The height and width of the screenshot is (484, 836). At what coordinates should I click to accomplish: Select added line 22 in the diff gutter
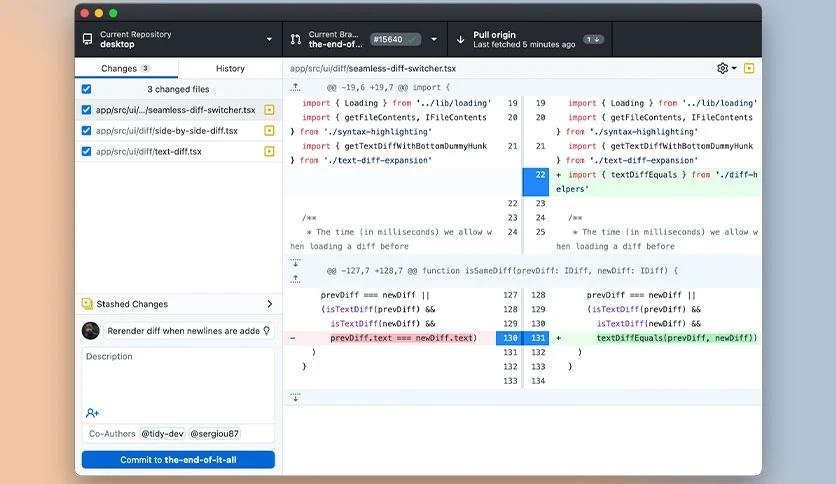point(536,175)
